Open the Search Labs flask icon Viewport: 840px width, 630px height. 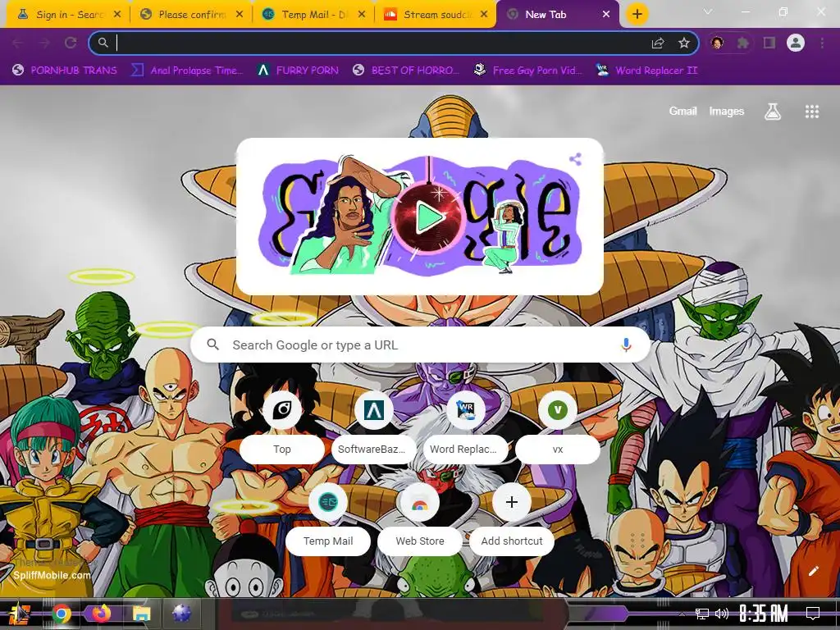coord(772,112)
